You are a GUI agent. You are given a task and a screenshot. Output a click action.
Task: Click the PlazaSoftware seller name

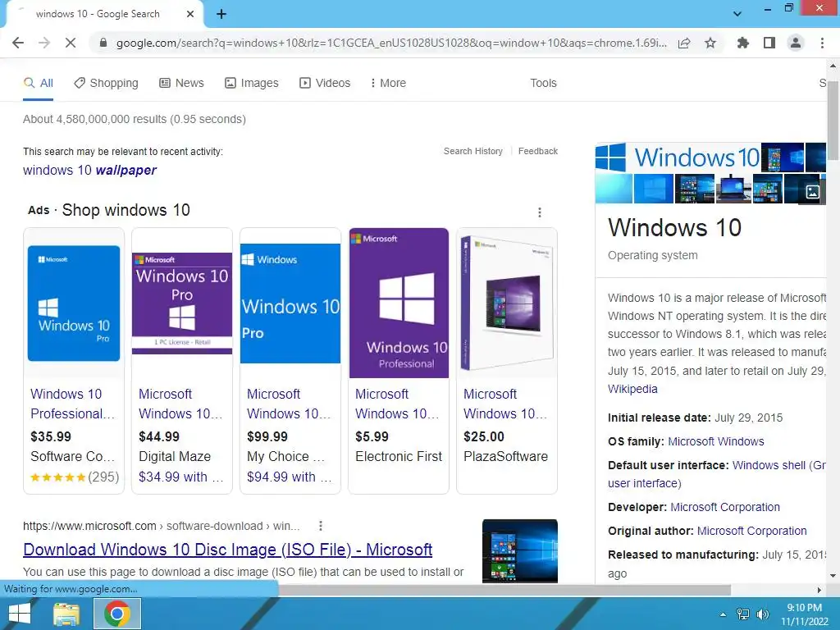[x=505, y=456]
